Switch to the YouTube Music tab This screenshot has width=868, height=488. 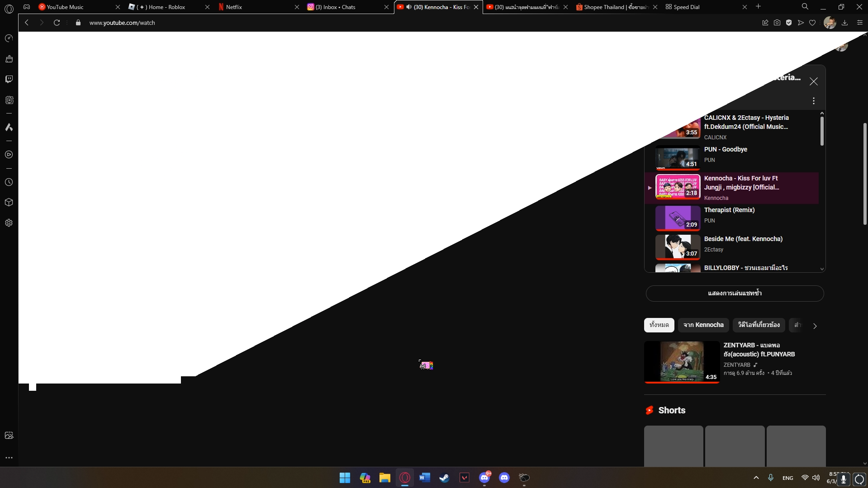(78, 7)
